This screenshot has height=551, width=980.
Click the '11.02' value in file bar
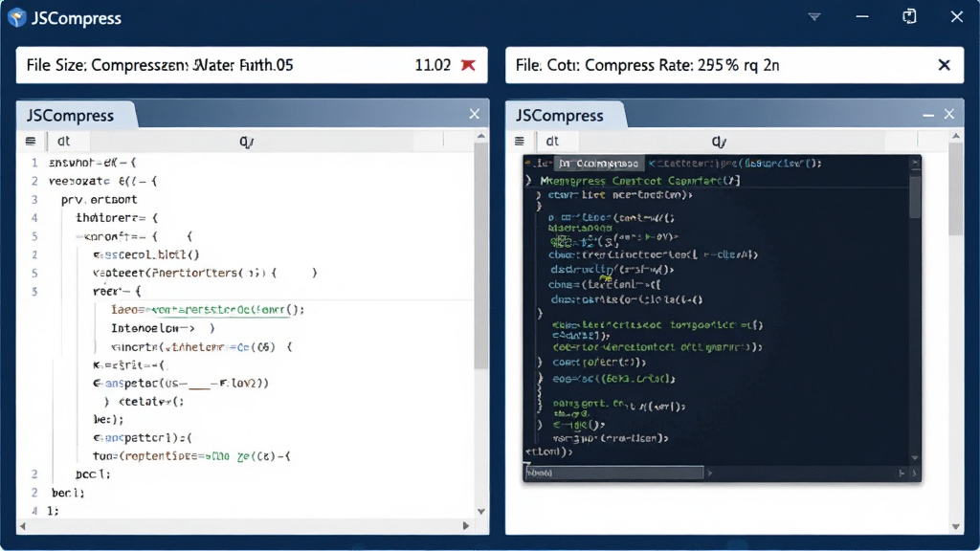(433, 65)
